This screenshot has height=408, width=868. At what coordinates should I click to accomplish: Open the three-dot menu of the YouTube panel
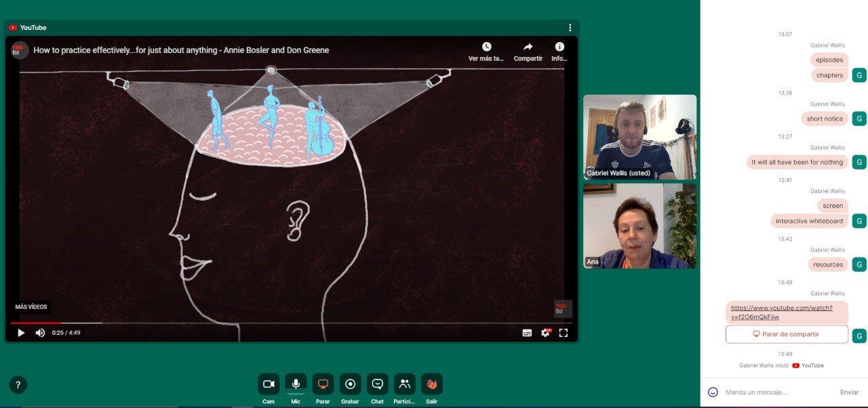[570, 28]
